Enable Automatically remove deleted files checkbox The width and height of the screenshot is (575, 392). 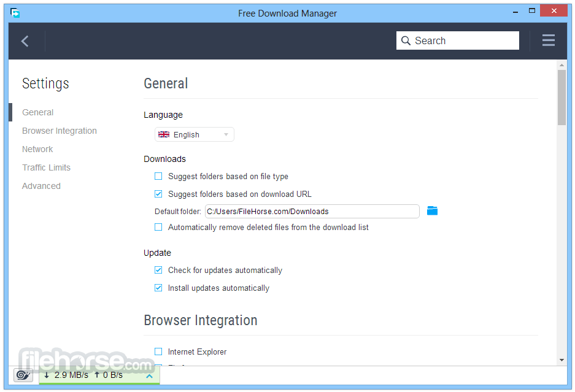pyautogui.click(x=158, y=228)
